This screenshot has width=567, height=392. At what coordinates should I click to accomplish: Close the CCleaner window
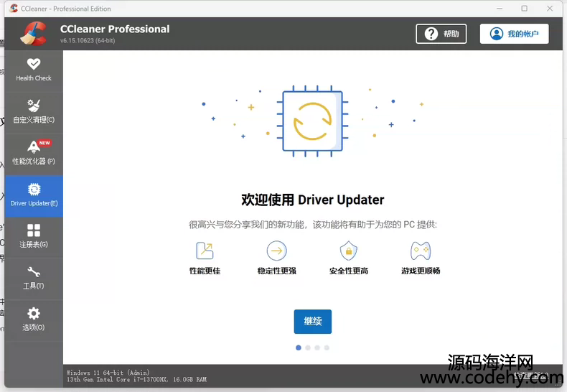pos(550,9)
